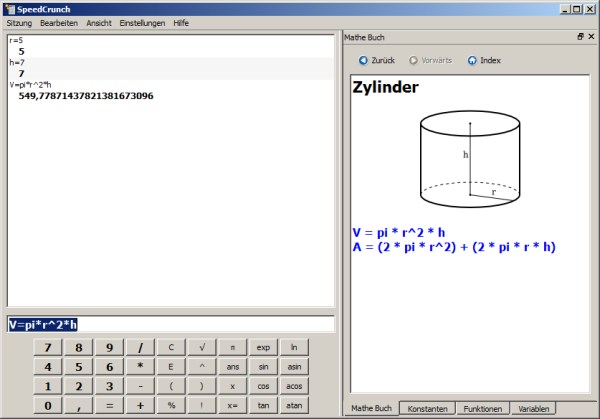Click the close parenthesis button
Screen dimensions: 600x419
click(x=202, y=386)
